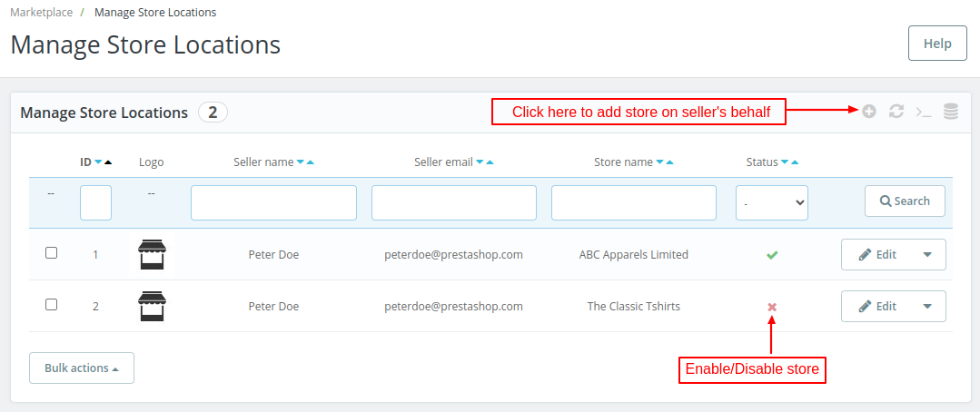Expand Edit options arrow for ABC Apparels

point(927,255)
